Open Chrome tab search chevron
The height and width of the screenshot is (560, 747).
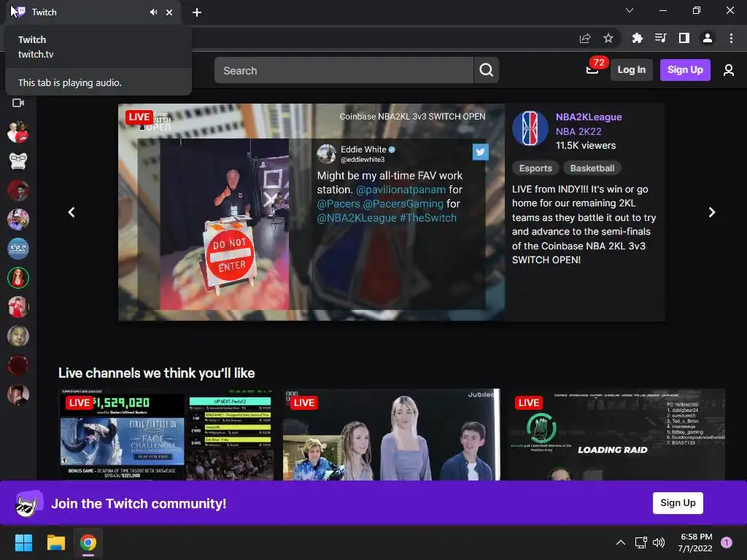(x=630, y=10)
